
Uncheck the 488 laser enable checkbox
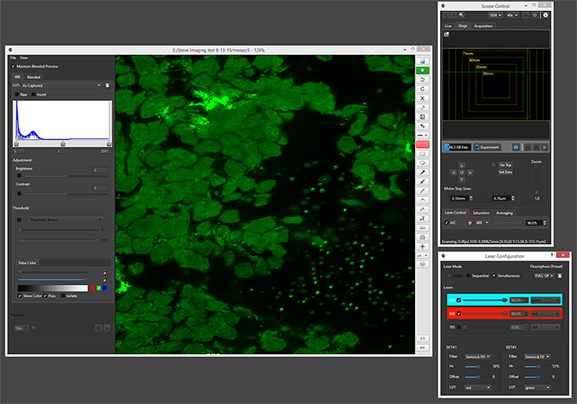(459, 300)
